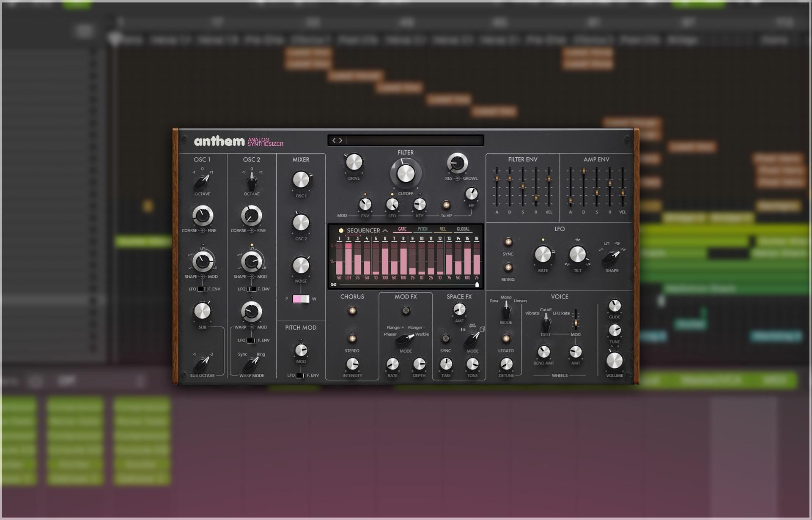Screen dimensions: 812x520
Task: Click the filter DRIVE knob
Action: click(354, 162)
